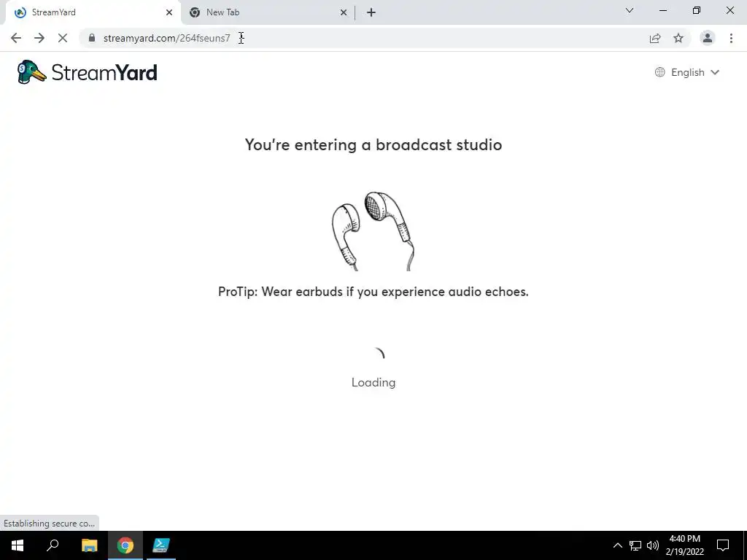Switch to the StreamYard tab
This screenshot has height=560, width=747.
tap(90, 12)
